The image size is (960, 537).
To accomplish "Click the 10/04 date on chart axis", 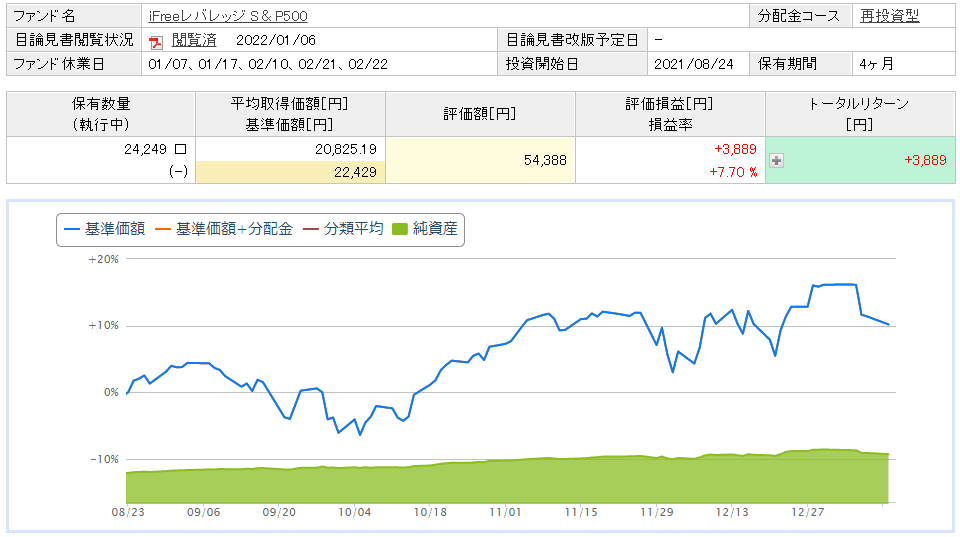I will 354,512.
